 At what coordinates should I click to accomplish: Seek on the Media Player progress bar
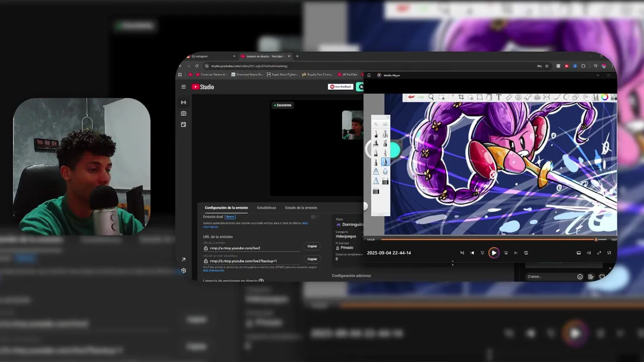pos(493,240)
